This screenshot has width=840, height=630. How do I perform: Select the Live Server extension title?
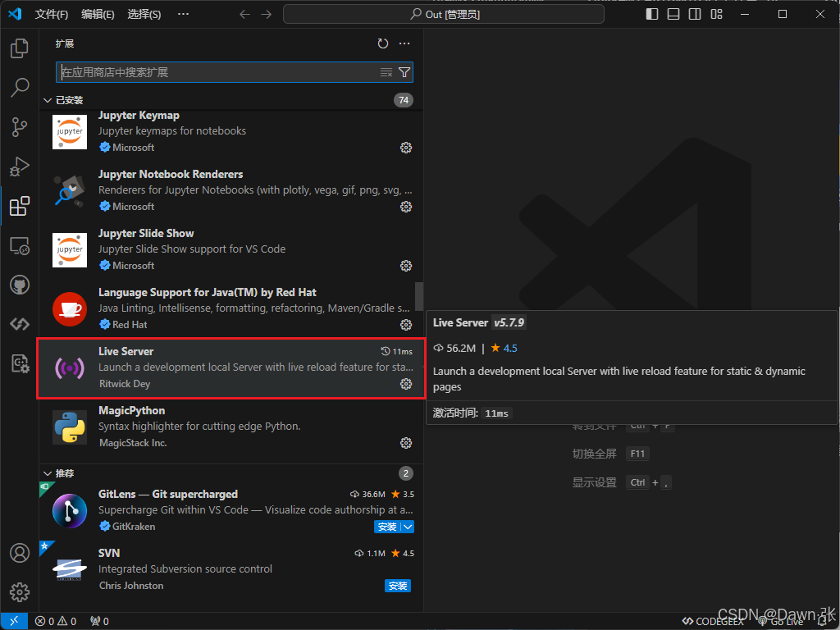click(126, 351)
